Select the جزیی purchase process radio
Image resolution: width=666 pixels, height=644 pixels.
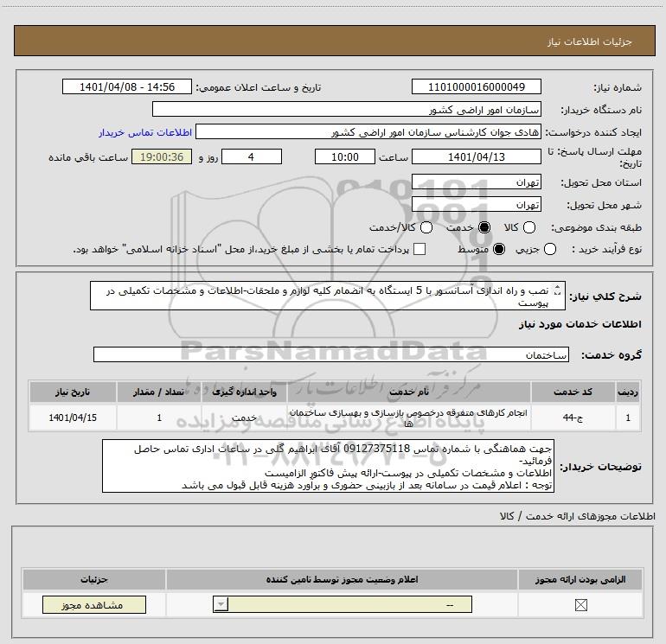coord(550,249)
